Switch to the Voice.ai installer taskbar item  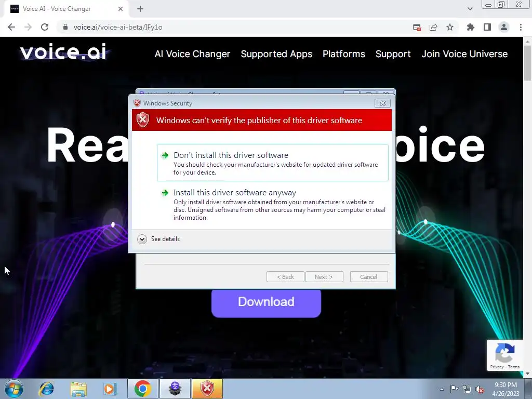[x=175, y=389]
